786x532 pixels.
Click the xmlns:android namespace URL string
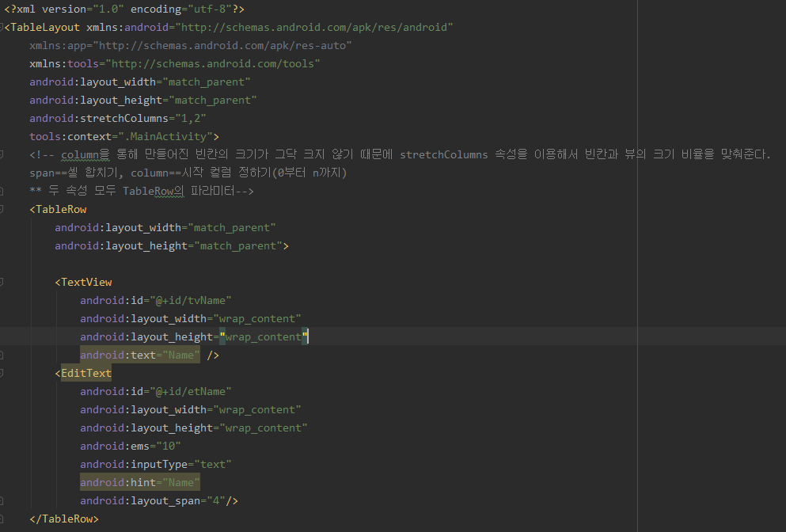click(x=314, y=28)
